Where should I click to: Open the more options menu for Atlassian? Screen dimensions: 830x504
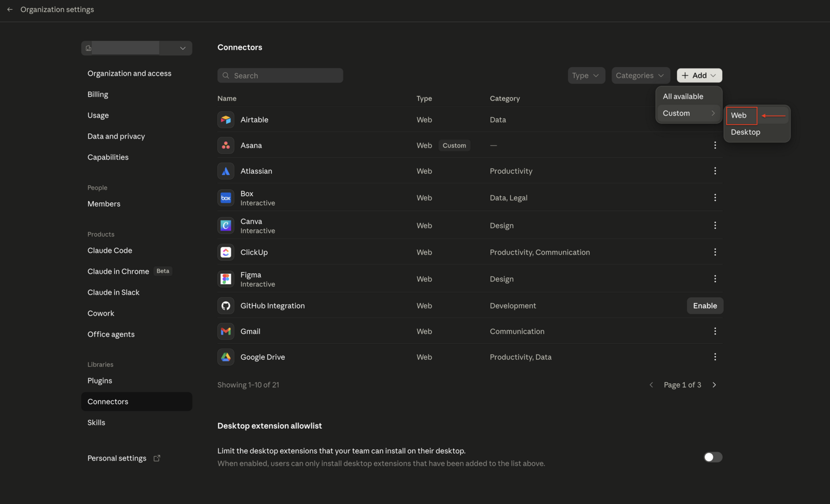pos(715,171)
